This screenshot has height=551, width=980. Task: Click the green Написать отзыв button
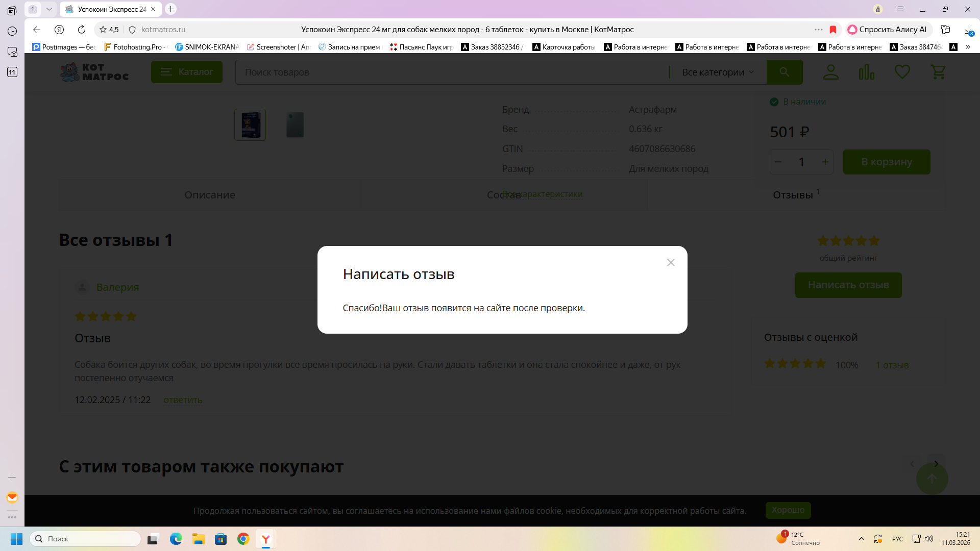[848, 285]
